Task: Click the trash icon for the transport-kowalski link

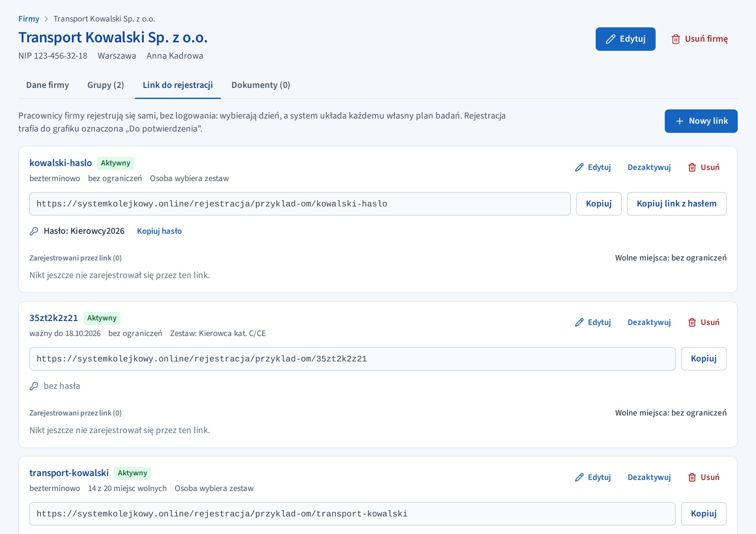Action: [692, 477]
